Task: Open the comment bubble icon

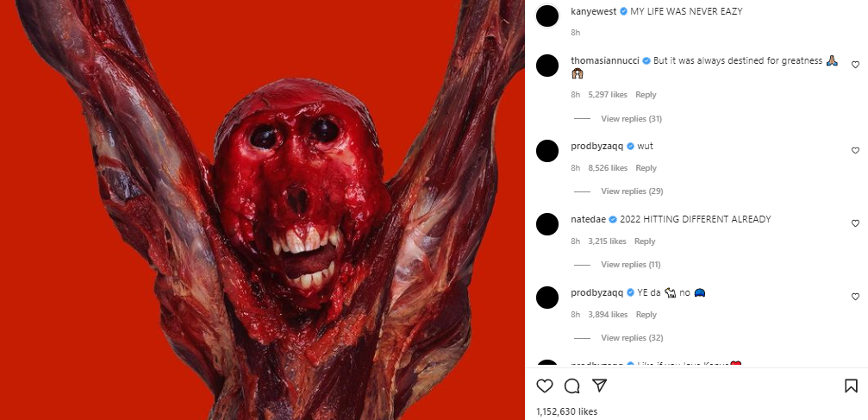Action: point(571,386)
